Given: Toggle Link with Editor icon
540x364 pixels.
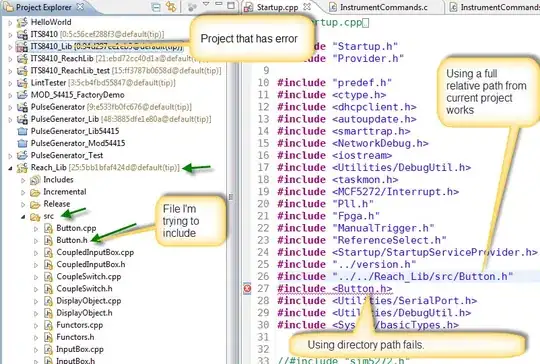Looking at the screenshot, I should click(x=171, y=7).
